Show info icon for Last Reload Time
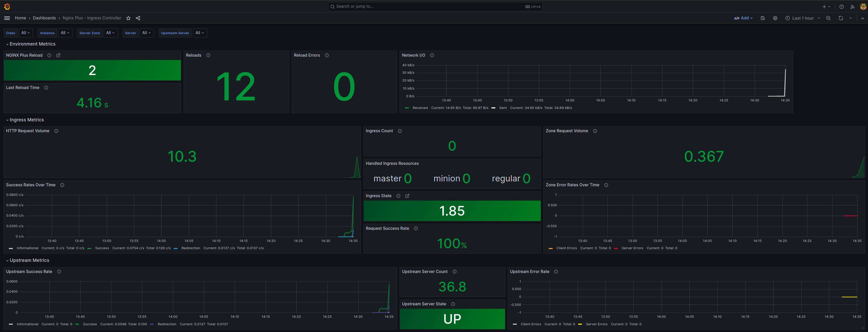Viewport: 868px width, 332px height. point(46,88)
